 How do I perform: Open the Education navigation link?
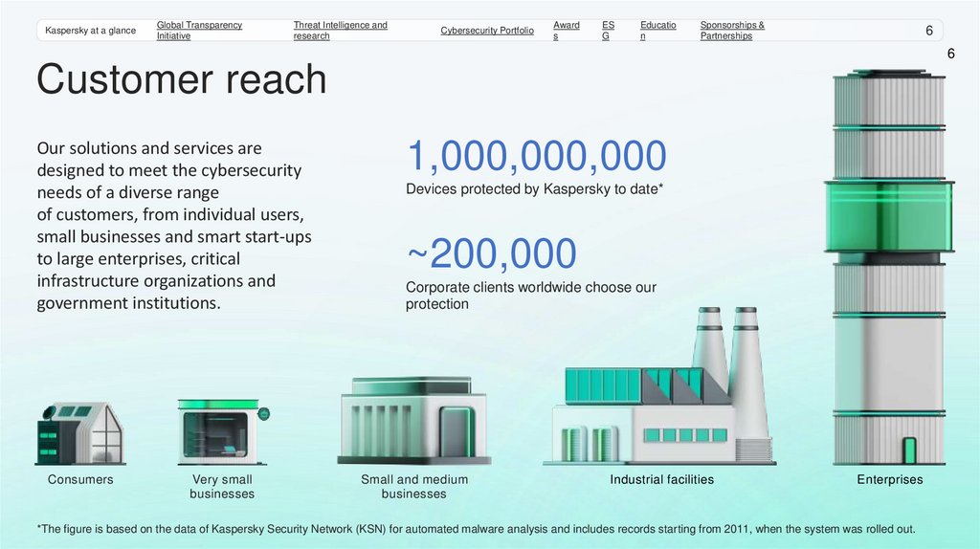[x=657, y=31]
